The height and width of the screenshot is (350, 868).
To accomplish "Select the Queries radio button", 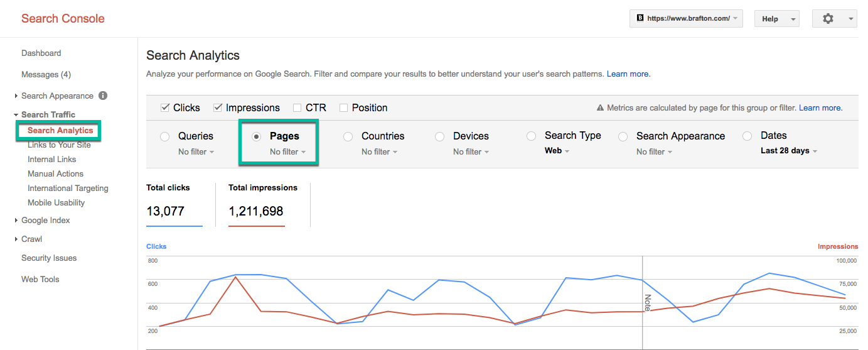I will point(165,136).
